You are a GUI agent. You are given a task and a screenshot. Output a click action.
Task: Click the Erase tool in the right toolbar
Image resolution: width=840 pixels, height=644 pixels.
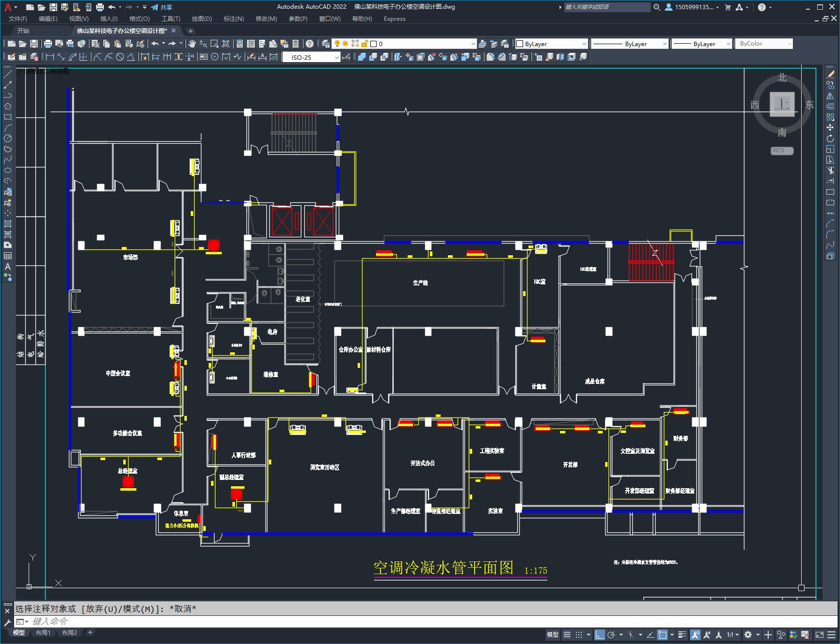(x=830, y=74)
